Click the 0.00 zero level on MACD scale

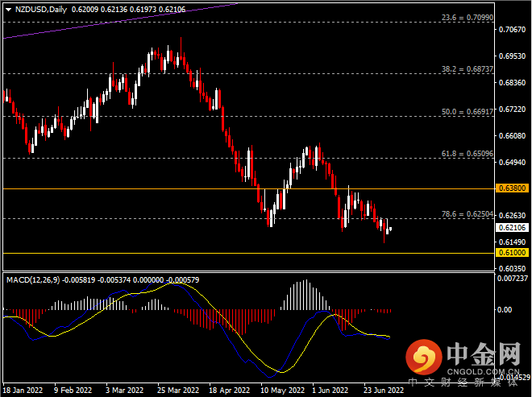(507, 309)
